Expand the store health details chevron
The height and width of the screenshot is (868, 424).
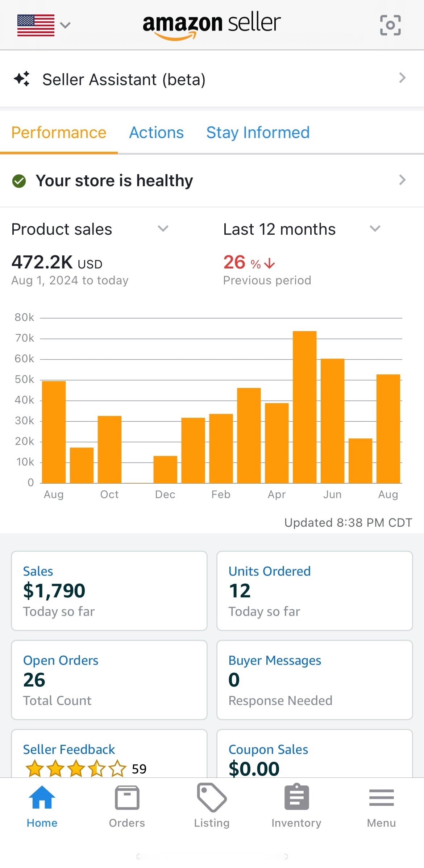(402, 180)
